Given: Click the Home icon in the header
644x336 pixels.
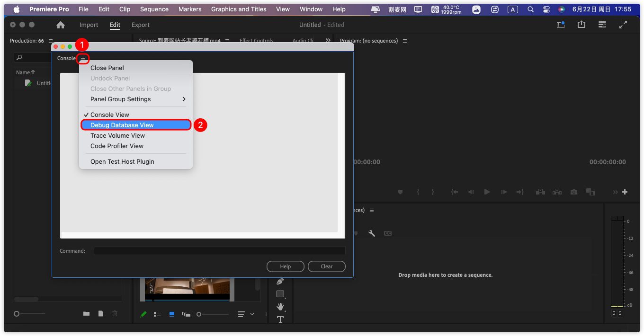Looking at the screenshot, I should click(61, 25).
